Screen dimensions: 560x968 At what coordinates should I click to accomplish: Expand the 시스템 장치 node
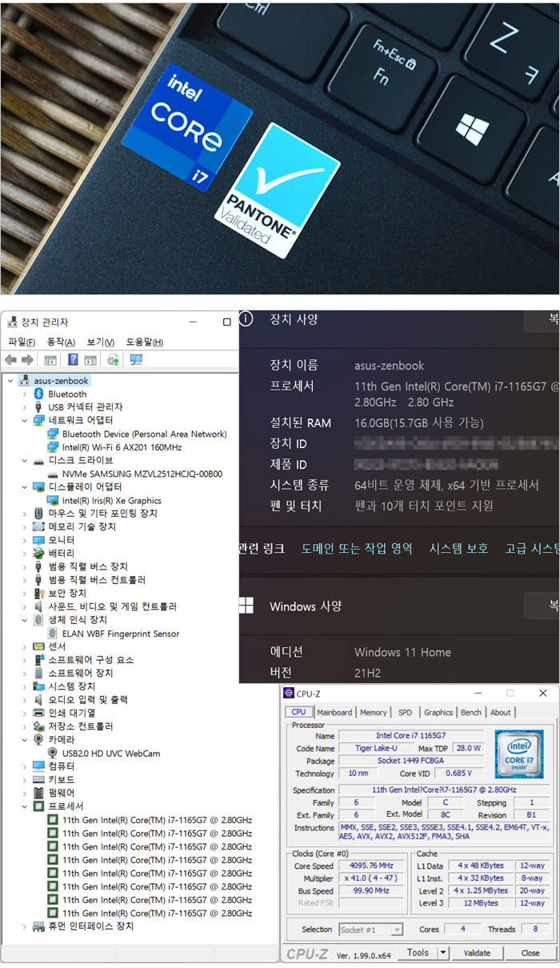click(25, 686)
